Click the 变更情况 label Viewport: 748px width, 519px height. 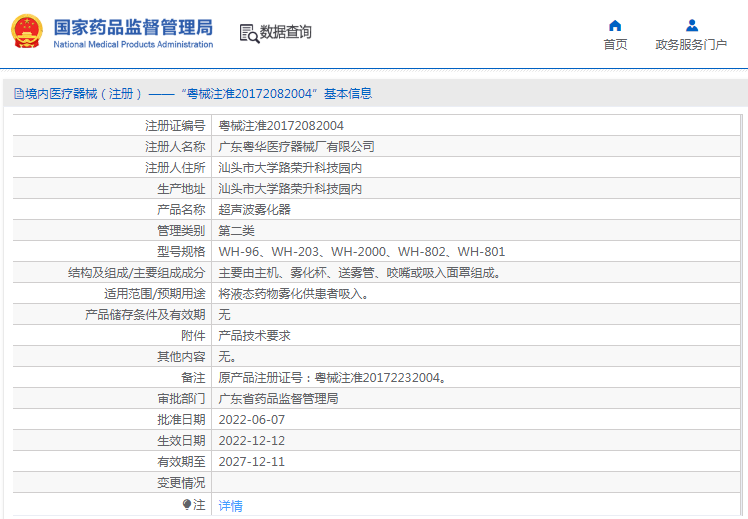[181, 482]
